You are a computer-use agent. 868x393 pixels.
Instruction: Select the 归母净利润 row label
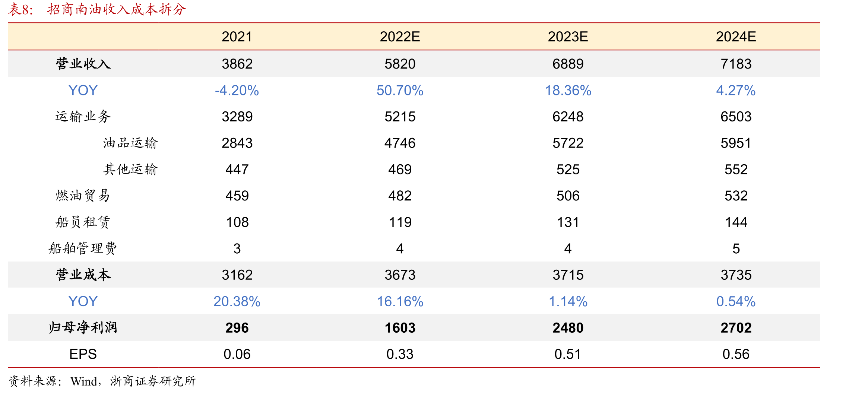(x=83, y=328)
